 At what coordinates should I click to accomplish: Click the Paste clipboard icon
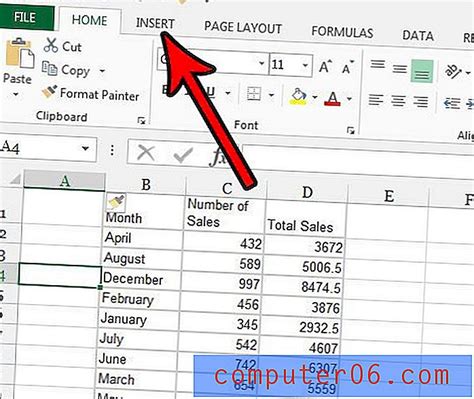(20, 53)
